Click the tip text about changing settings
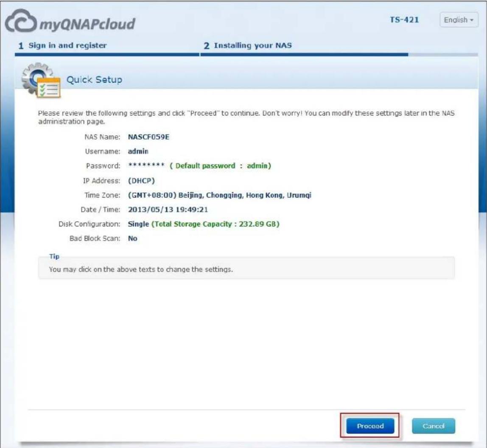The height and width of the screenshot is (448, 487). [141, 269]
